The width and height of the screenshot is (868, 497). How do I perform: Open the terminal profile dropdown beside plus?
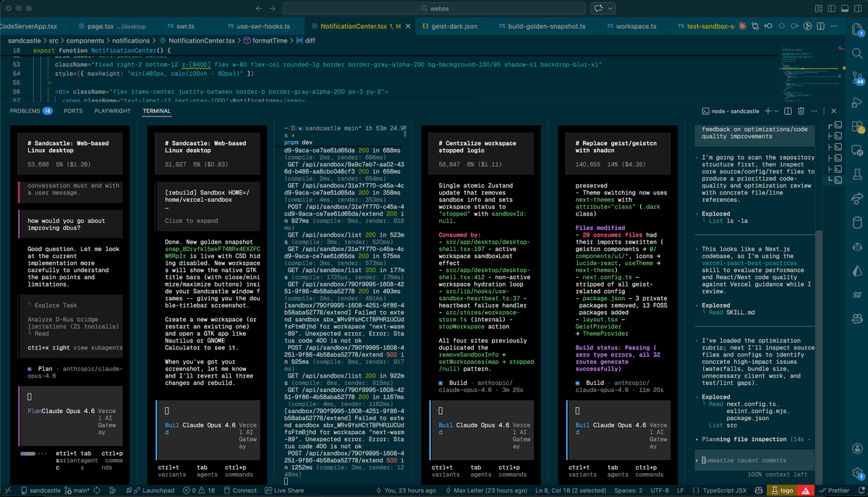click(776, 110)
